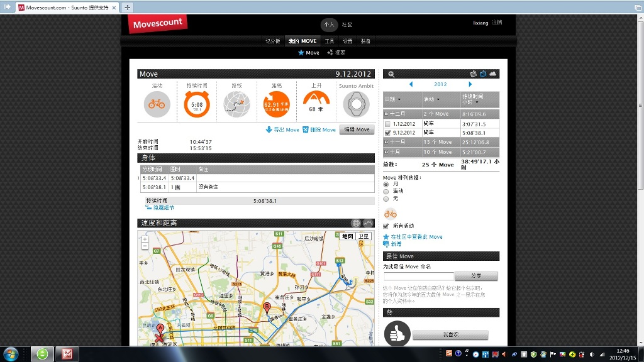644x362 pixels.
Task: Open the 记分板 navigation tab
Action: pos(272,41)
